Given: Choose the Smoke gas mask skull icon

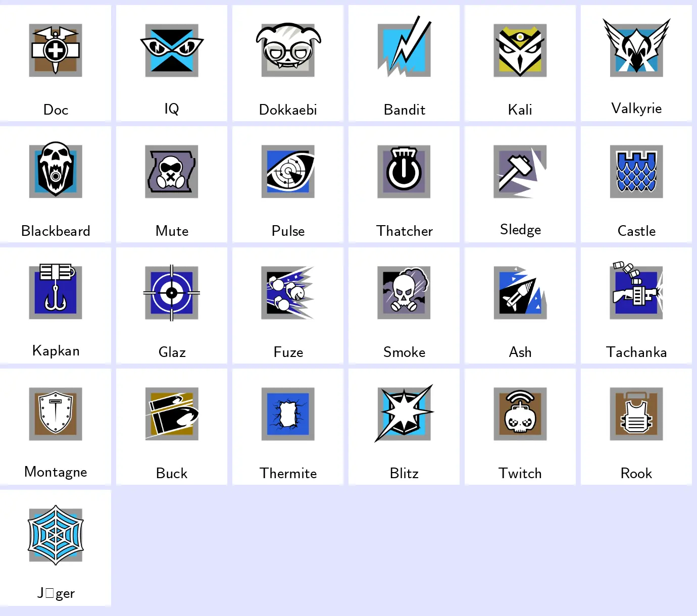Looking at the screenshot, I should tap(404, 292).
